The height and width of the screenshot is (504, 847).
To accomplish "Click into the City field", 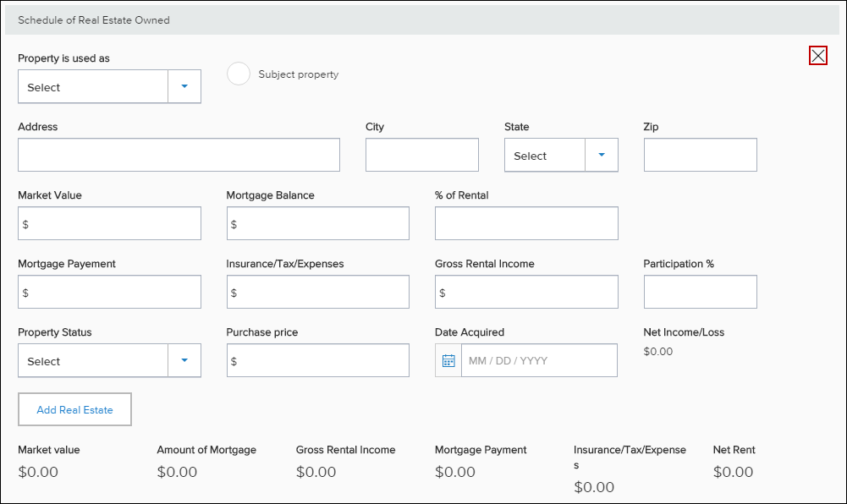I will coord(422,155).
